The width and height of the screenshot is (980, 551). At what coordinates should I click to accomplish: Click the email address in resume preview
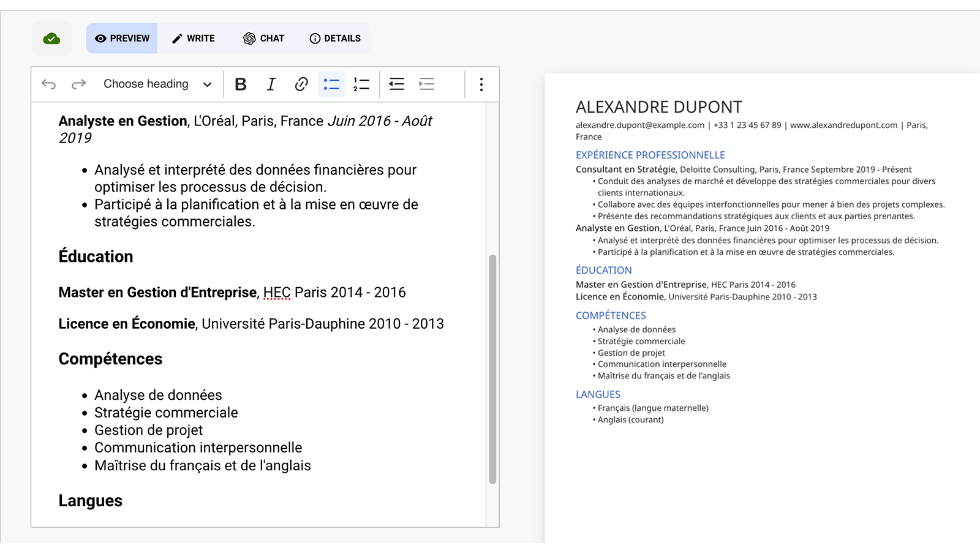coord(640,125)
